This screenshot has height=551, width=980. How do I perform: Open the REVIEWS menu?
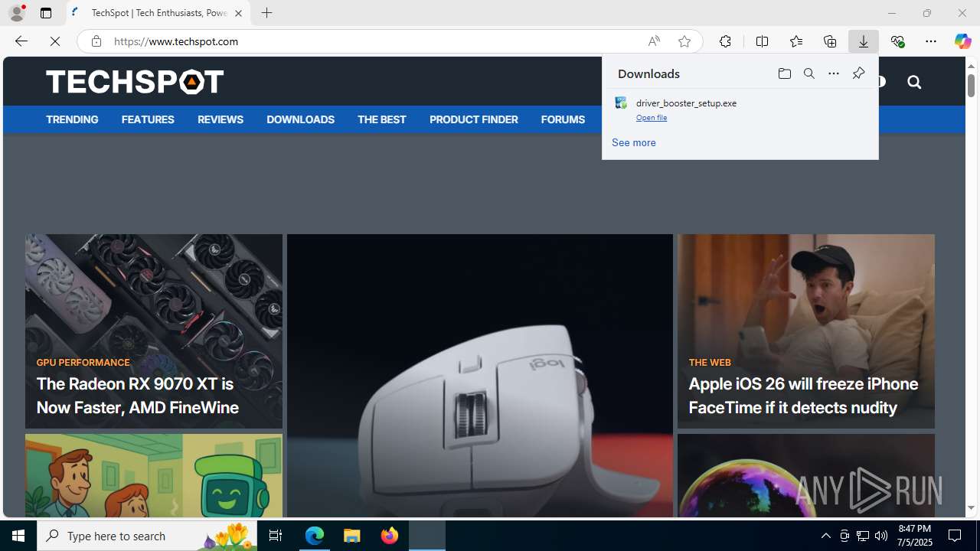point(220,119)
